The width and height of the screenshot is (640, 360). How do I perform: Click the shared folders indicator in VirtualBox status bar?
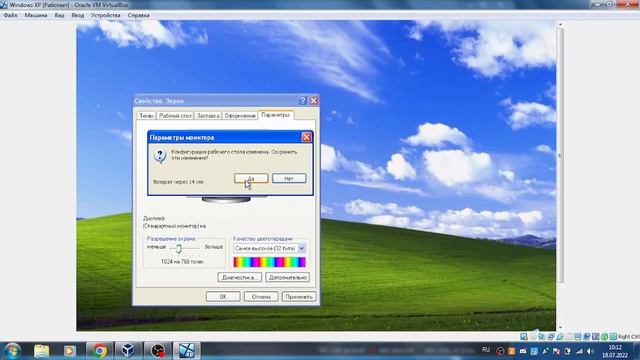click(x=569, y=337)
